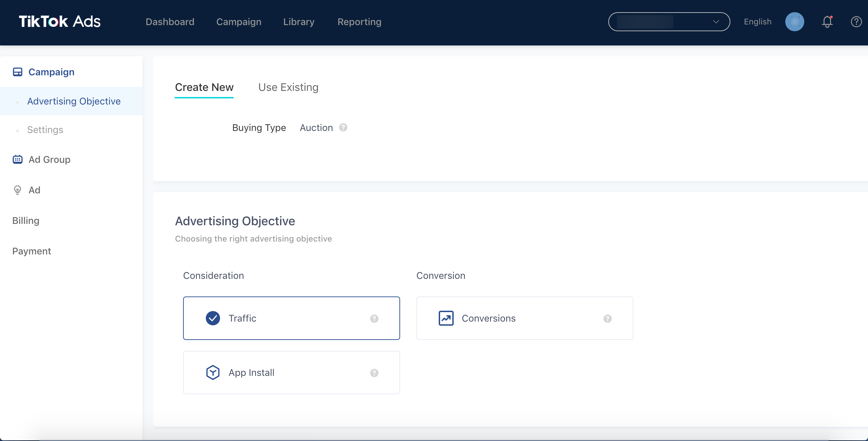Viewport: 868px width, 441px height.
Task: Click the notifications bell icon
Action: (x=826, y=21)
